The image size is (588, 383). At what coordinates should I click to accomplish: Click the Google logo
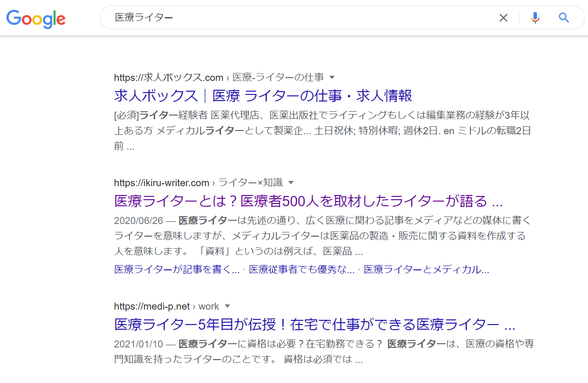point(36,18)
